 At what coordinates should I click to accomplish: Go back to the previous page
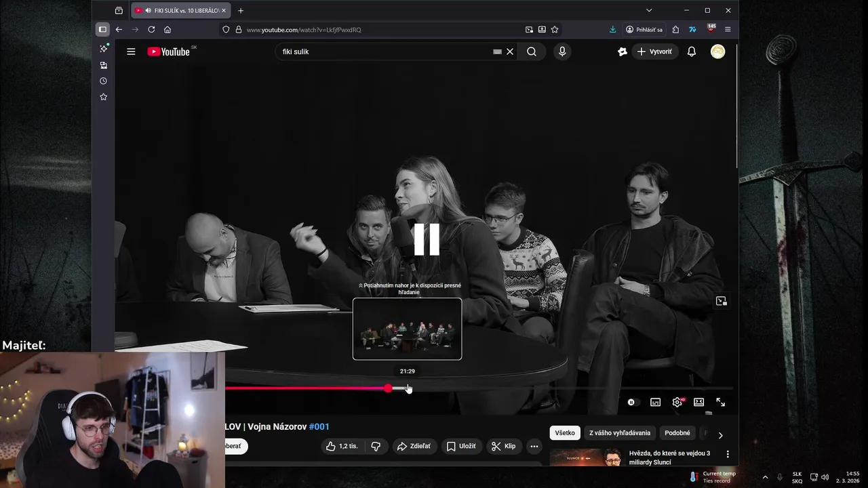(x=119, y=29)
